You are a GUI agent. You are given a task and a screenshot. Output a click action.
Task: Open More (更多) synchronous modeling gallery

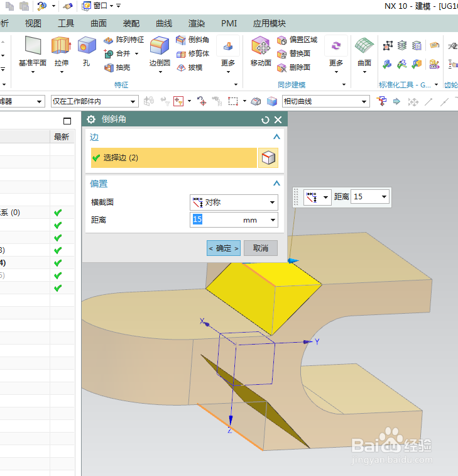[x=336, y=54]
